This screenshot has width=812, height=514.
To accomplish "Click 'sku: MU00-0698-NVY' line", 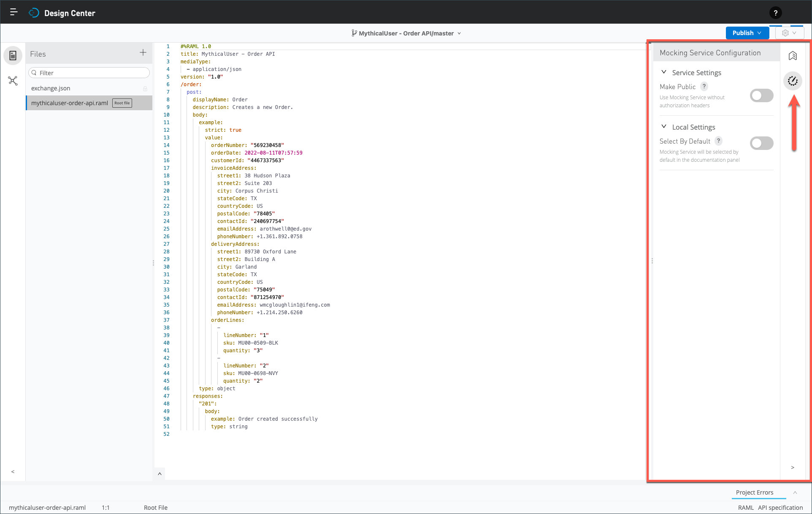I will click(251, 373).
